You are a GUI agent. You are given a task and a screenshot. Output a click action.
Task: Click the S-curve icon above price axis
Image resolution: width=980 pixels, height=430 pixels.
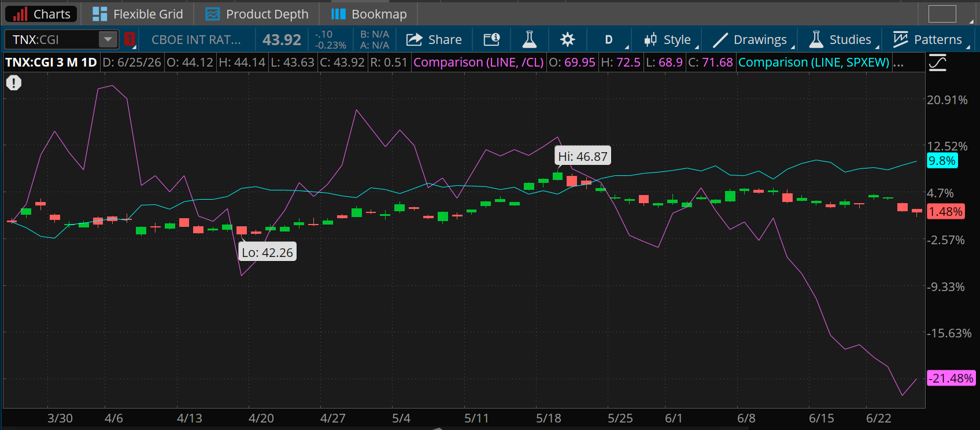[x=937, y=63]
